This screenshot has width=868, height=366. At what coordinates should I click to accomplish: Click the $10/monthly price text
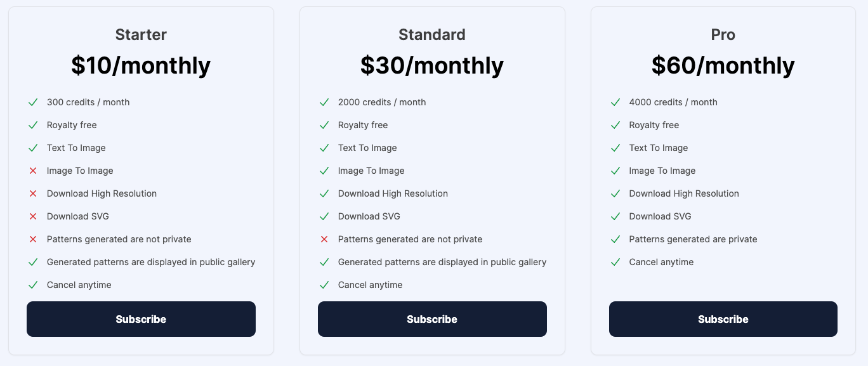[141, 65]
